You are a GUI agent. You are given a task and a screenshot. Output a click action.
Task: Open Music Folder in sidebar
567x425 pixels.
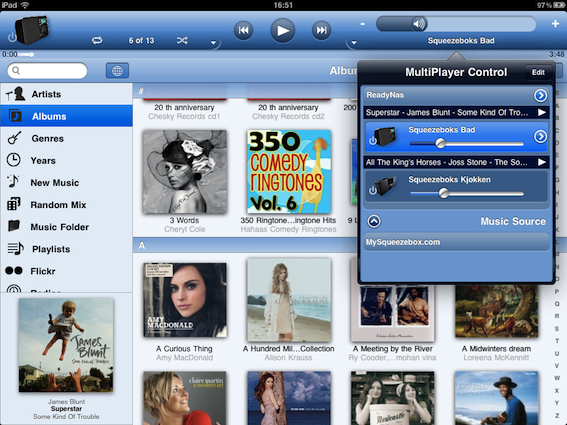67,227
